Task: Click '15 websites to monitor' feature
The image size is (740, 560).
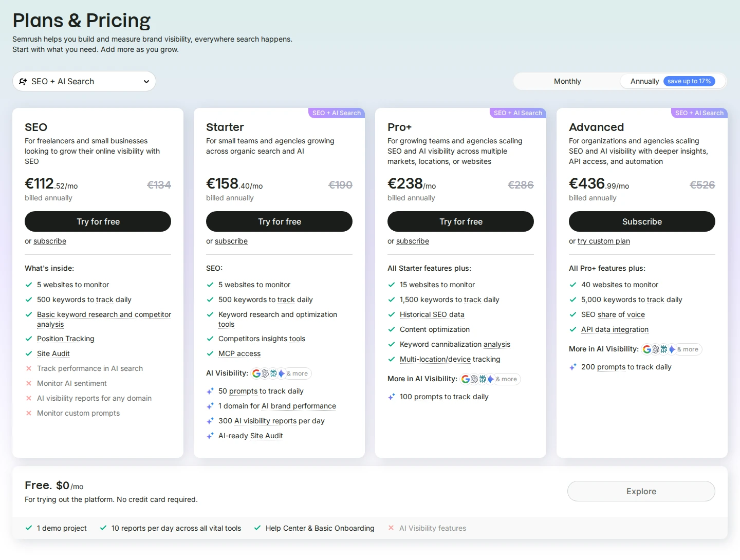Action: point(437,285)
